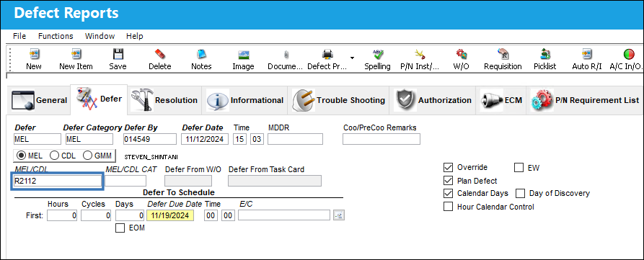Click the Save floppy disk icon
The image size is (644, 260).
pyautogui.click(x=118, y=54)
